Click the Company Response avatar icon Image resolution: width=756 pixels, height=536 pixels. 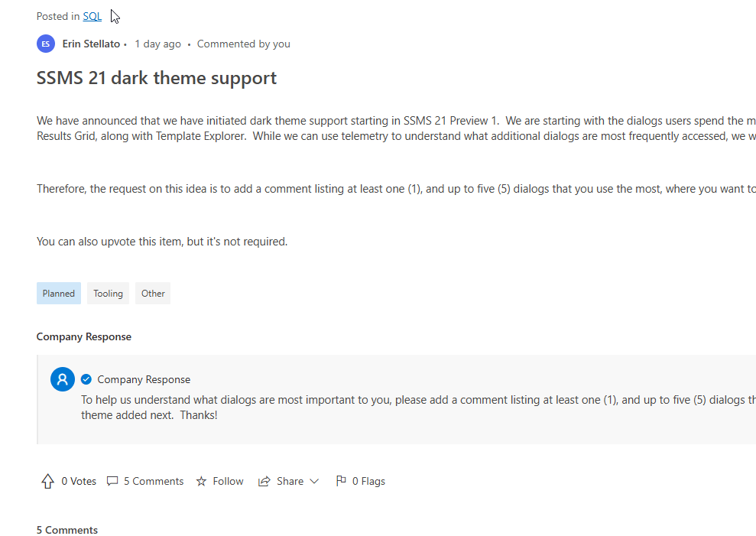63,379
